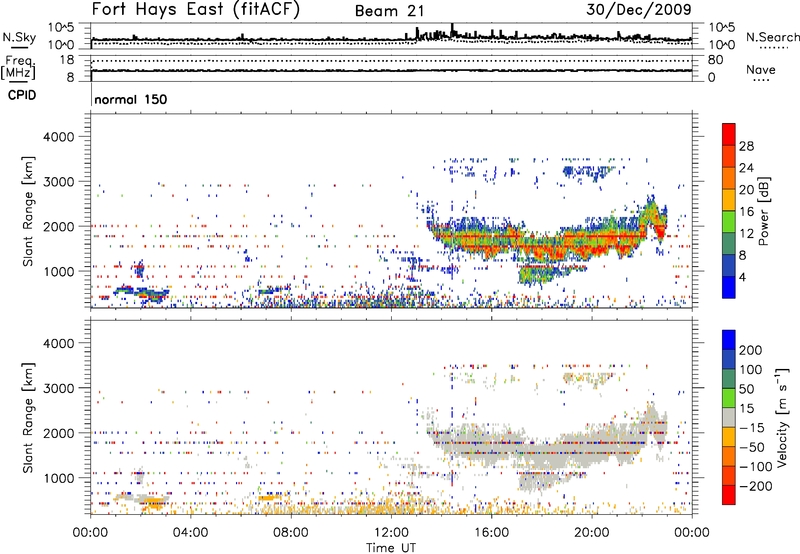The height and width of the screenshot is (554, 800).
Task: Click the 'normal 150' CPID text
Action: pos(131,99)
